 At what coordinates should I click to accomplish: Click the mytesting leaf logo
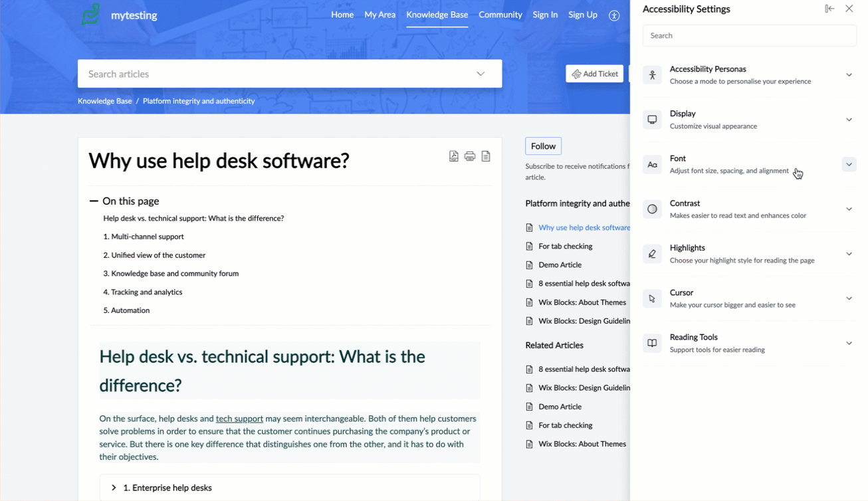(91, 15)
